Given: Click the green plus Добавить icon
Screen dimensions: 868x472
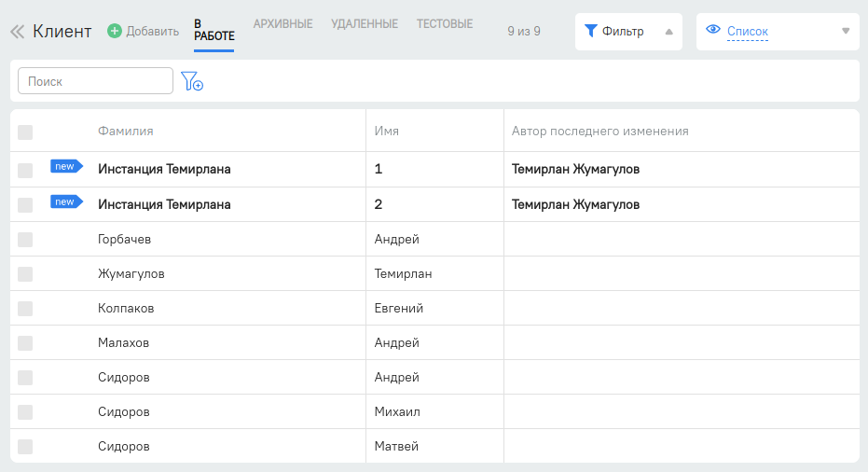Looking at the screenshot, I should (x=115, y=32).
